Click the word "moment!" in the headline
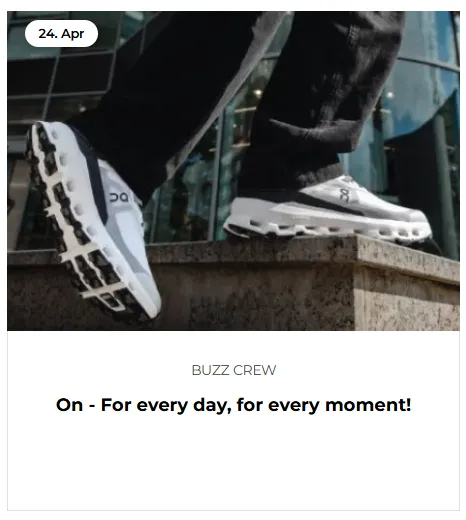This screenshot has height=520, width=466. tap(368, 405)
